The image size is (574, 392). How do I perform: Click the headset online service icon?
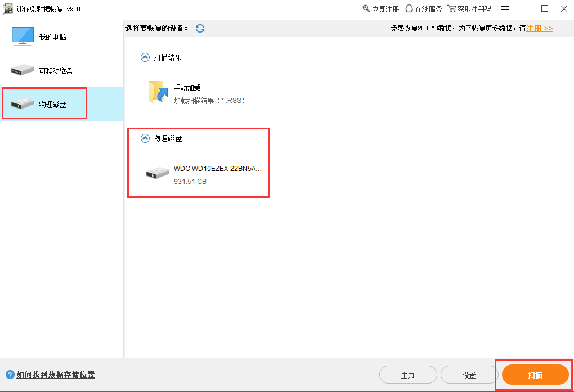409,8
